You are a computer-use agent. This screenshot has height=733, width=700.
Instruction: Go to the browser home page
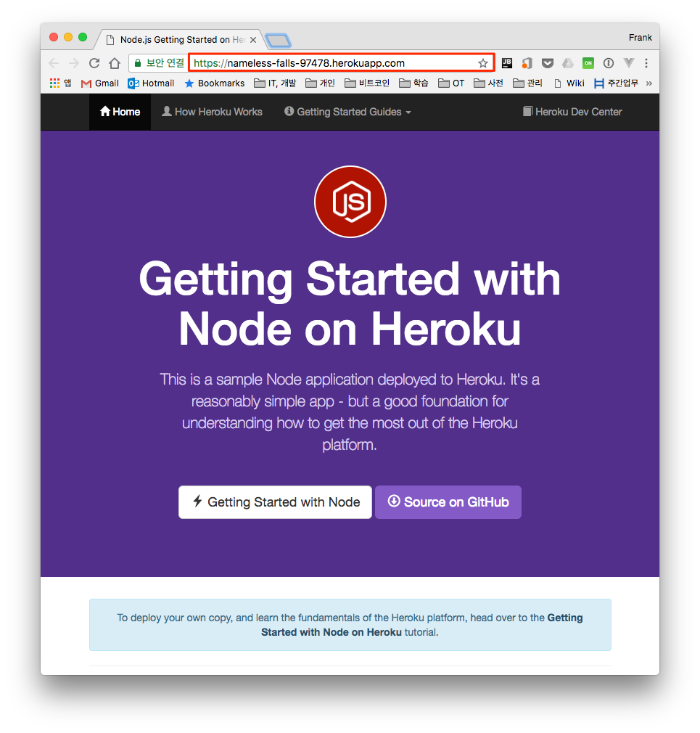115,63
